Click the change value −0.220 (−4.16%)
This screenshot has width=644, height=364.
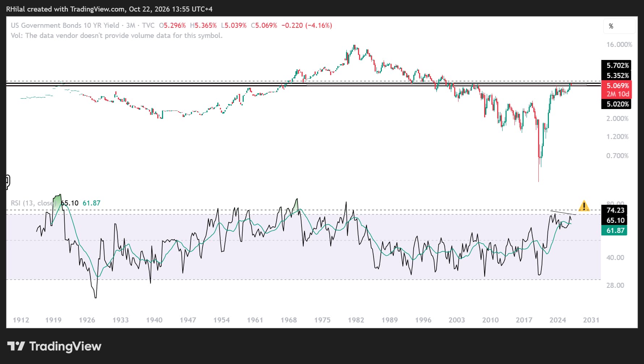[x=307, y=25]
